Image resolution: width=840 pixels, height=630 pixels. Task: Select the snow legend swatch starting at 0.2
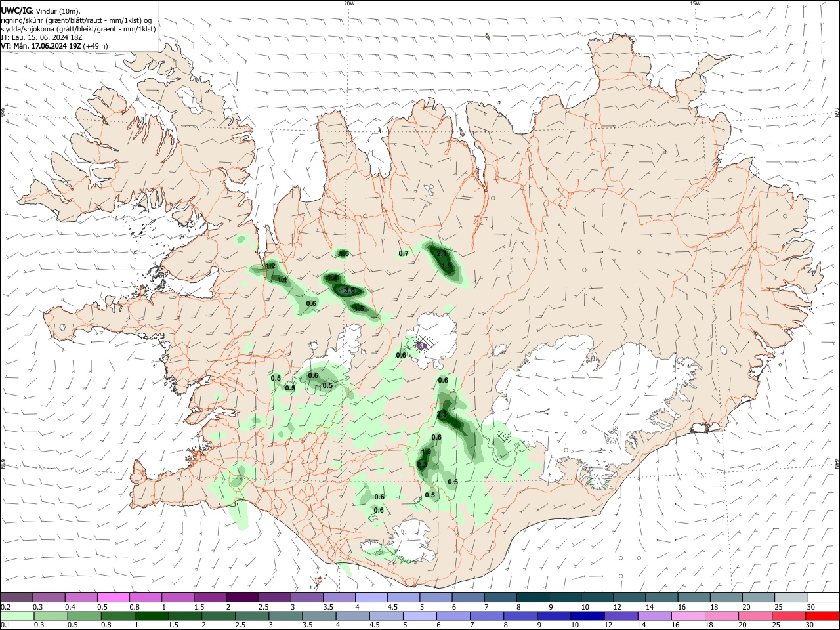16,597
